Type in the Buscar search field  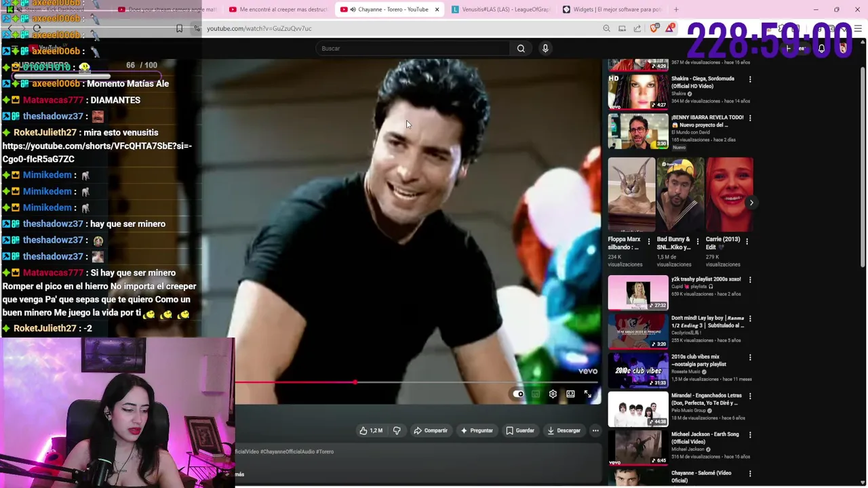click(x=412, y=48)
